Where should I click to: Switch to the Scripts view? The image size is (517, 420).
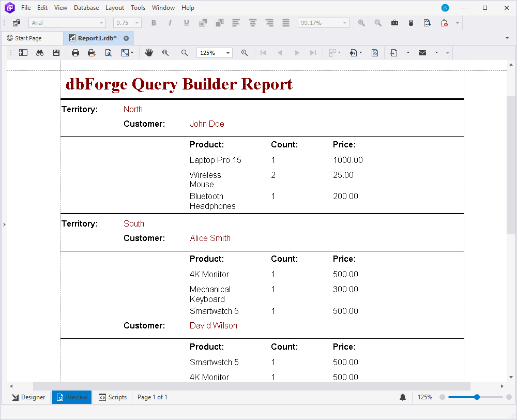[x=113, y=397]
